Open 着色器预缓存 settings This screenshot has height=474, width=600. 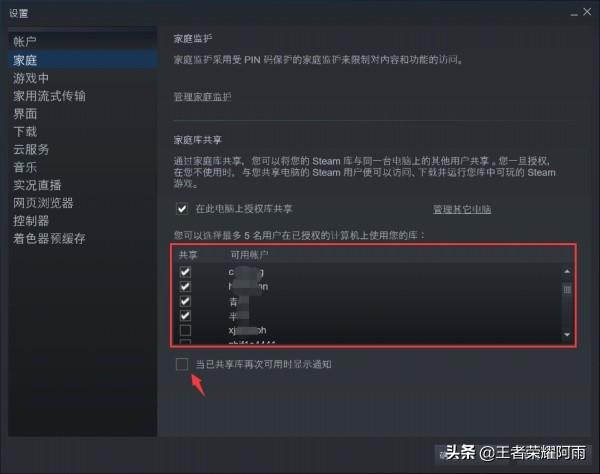point(49,238)
